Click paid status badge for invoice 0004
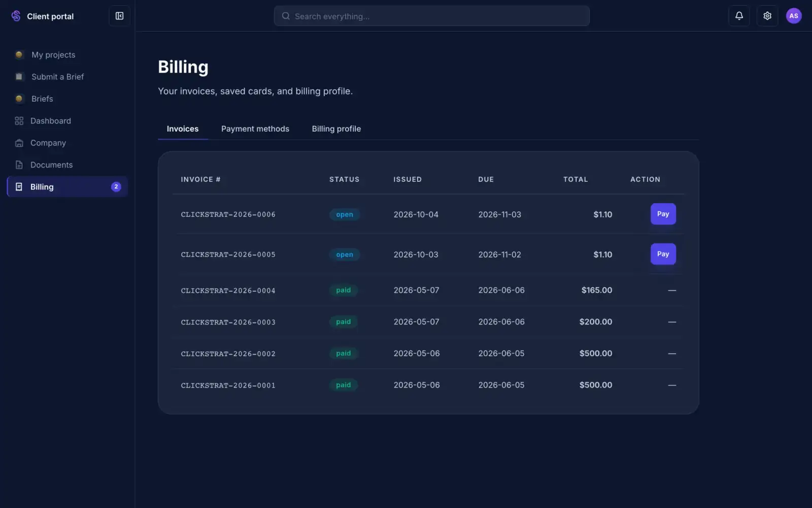 coord(344,290)
